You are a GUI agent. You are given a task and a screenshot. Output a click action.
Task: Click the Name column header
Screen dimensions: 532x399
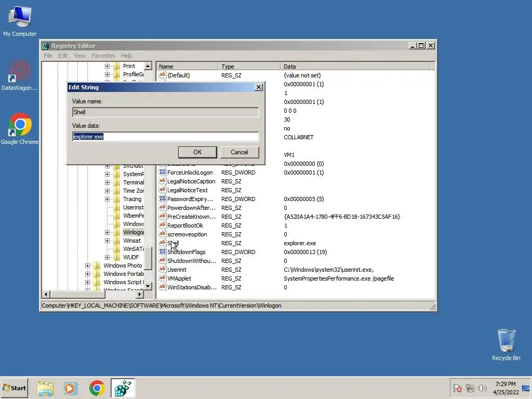click(187, 66)
